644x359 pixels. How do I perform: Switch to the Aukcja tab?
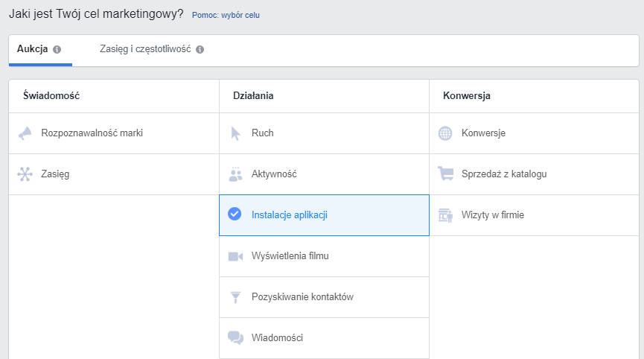[32, 49]
